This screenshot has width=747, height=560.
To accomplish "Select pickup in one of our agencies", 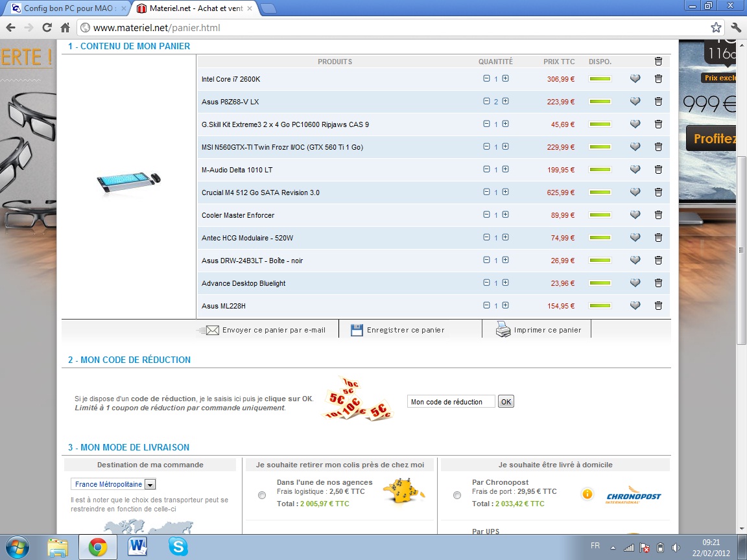I will [262, 495].
